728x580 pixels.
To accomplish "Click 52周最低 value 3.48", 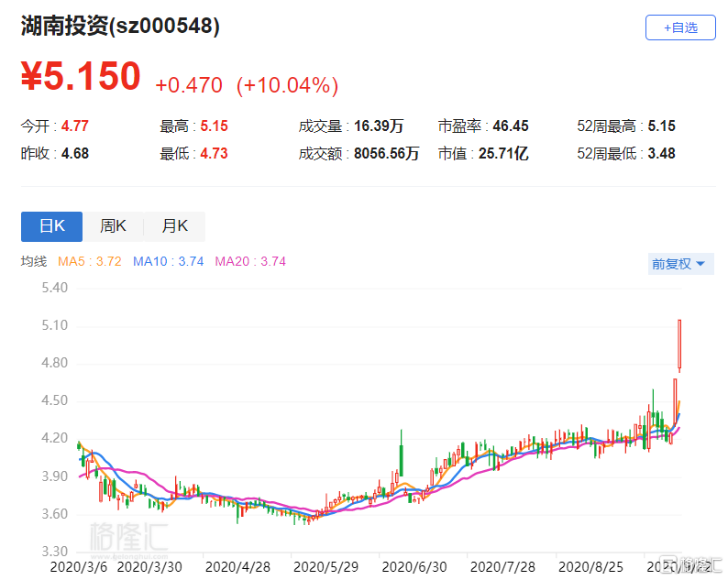I will click(x=662, y=153).
